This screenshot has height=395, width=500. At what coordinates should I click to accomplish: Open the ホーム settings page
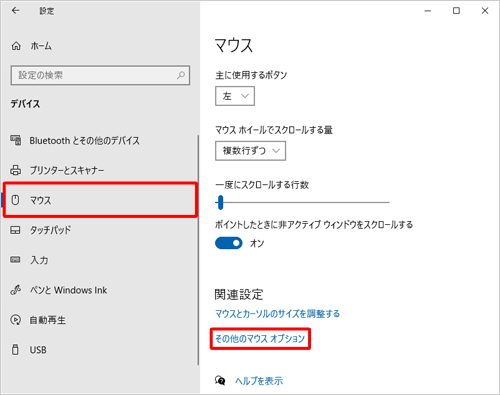click(x=41, y=46)
